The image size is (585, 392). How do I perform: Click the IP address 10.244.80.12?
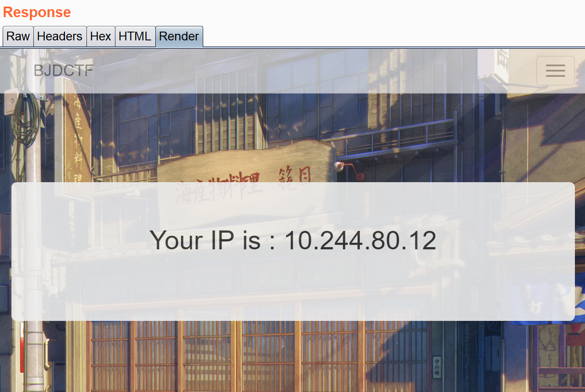(x=360, y=240)
